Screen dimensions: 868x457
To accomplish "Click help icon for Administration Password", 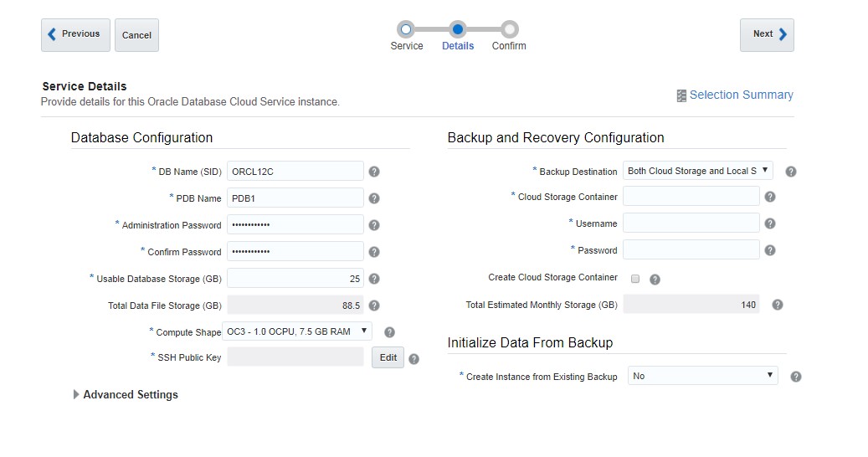I will [374, 225].
